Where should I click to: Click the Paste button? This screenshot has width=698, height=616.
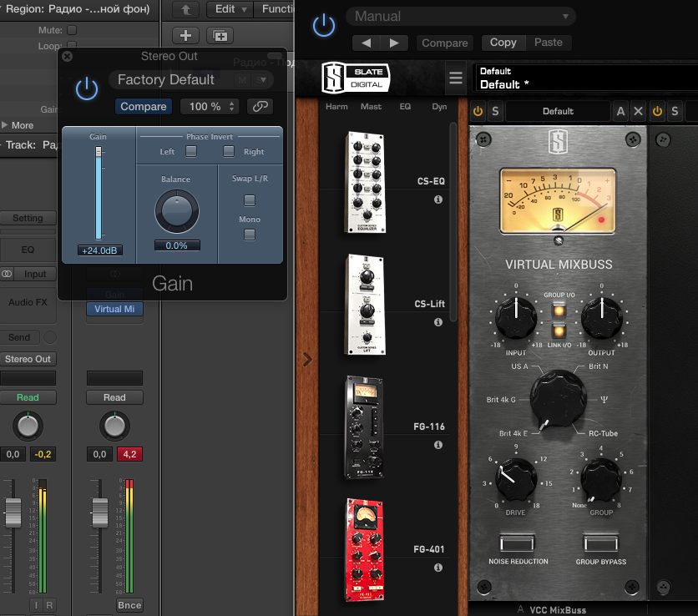click(x=549, y=43)
